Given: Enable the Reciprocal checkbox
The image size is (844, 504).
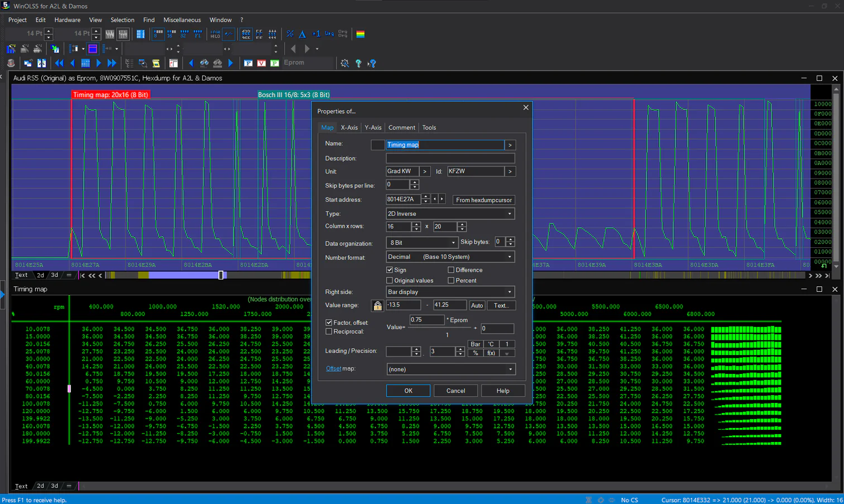Looking at the screenshot, I should [329, 332].
